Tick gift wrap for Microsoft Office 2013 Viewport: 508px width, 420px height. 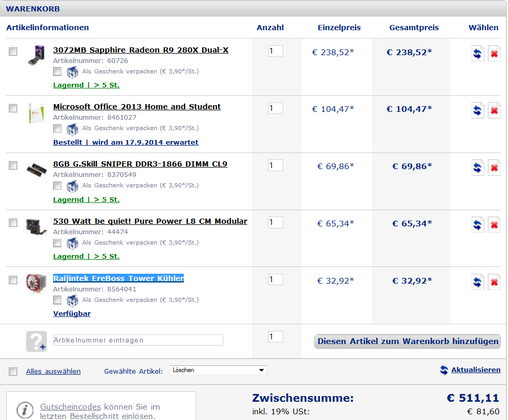[x=57, y=129]
